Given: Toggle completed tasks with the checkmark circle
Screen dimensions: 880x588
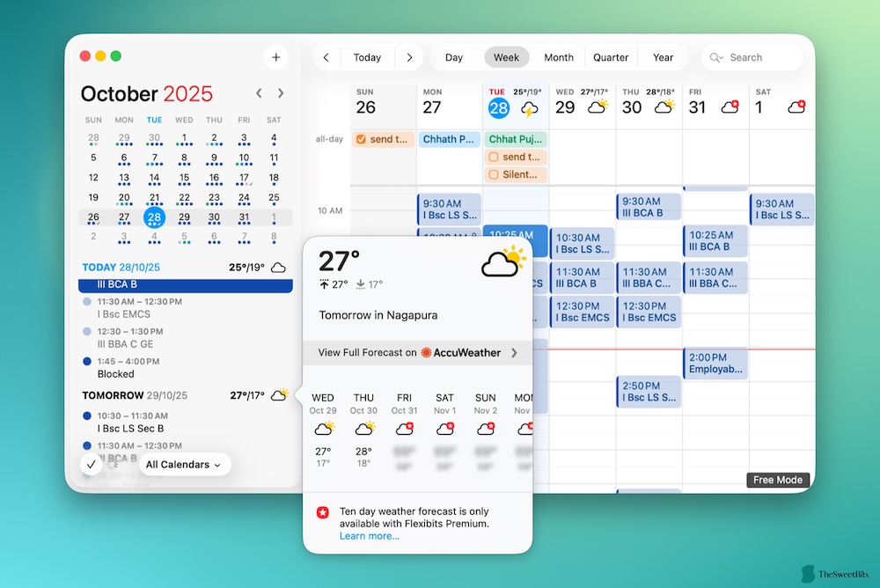Looking at the screenshot, I should (x=92, y=464).
